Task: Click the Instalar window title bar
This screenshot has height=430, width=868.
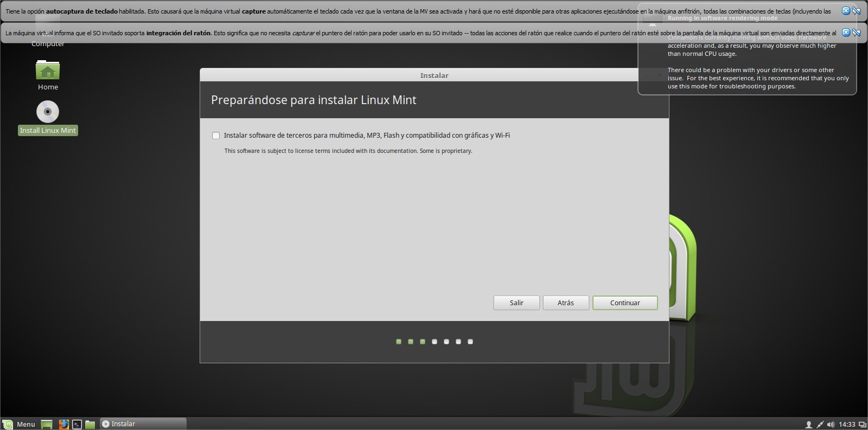Action: pos(434,75)
